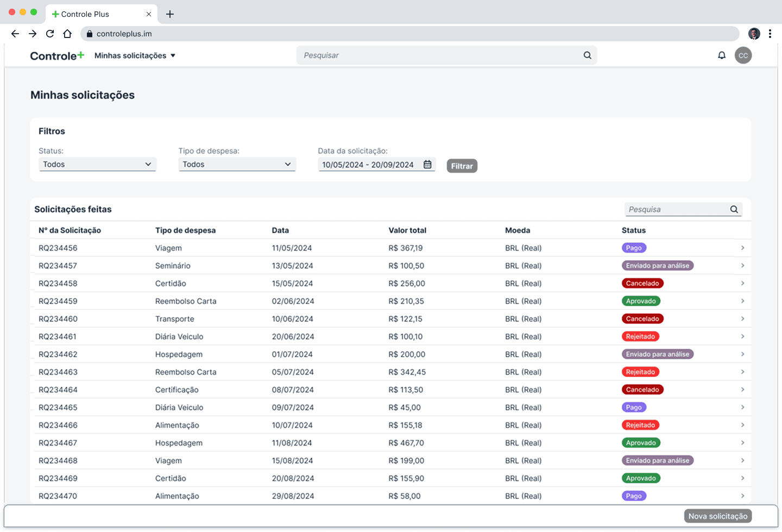The height and width of the screenshot is (532, 782).
Task: Open the Minhas solicitações navigation dropdown
Action: tap(135, 55)
